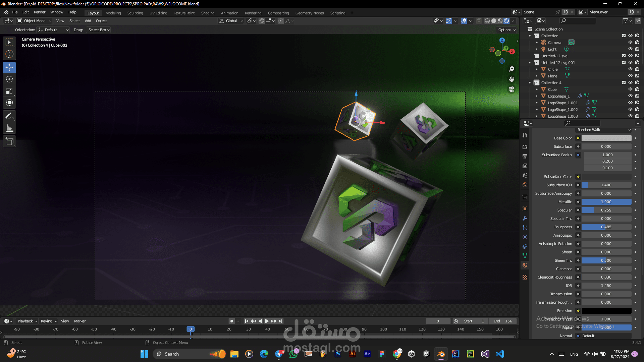Click the viewport Options button

(x=506, y=30)
